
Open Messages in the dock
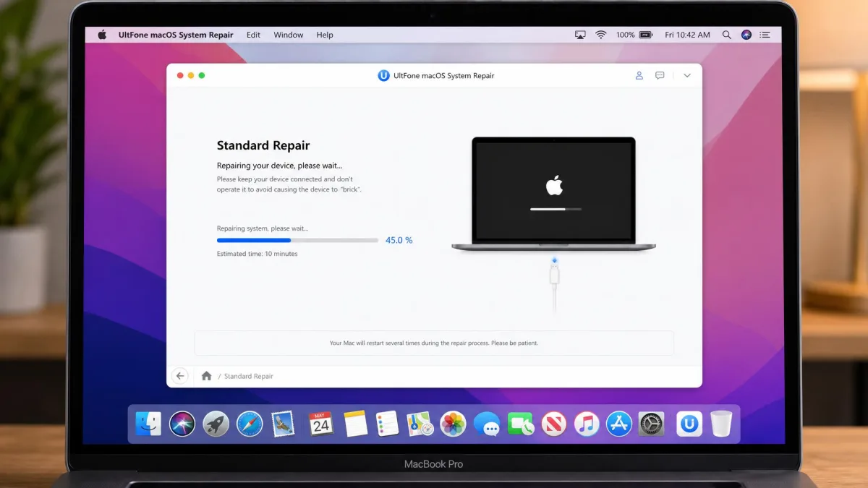tap(487, 424)
